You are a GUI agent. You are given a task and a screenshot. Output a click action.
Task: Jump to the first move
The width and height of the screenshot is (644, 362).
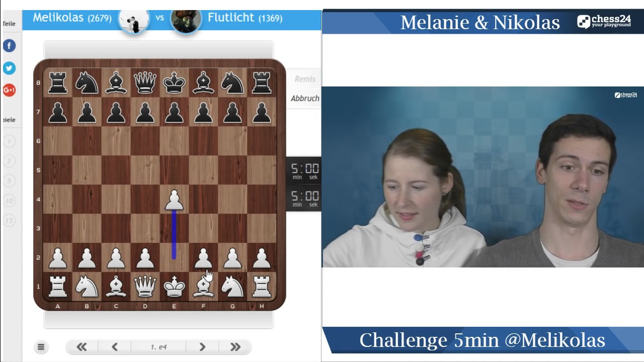(x=82, y=347)
